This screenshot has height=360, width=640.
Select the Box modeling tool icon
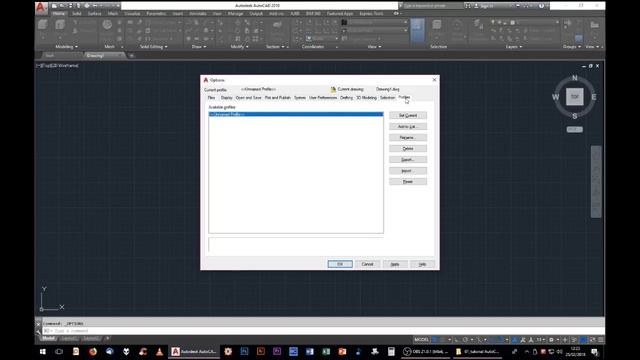point(42,24)
